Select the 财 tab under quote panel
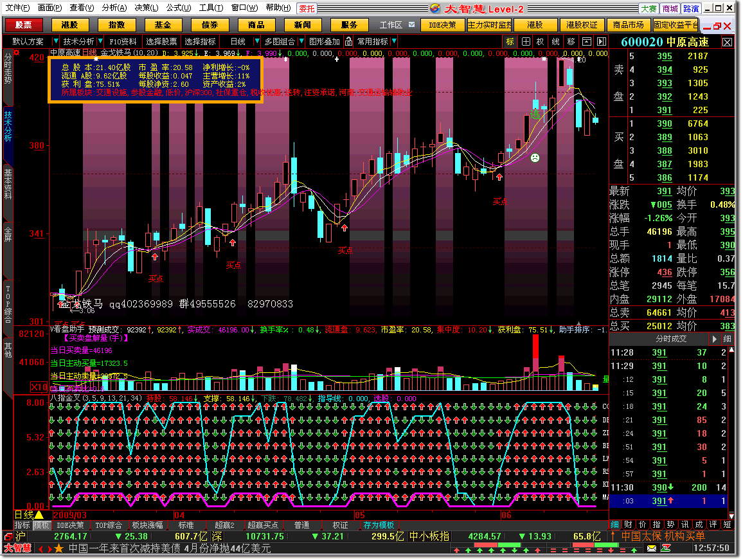 click(629, 525)
